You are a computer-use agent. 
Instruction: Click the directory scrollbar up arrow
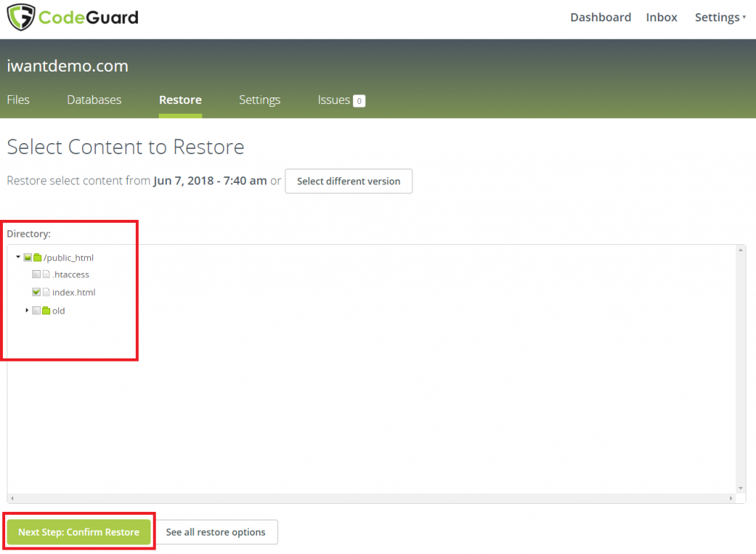pyautogui.click(x=740, y=250)
